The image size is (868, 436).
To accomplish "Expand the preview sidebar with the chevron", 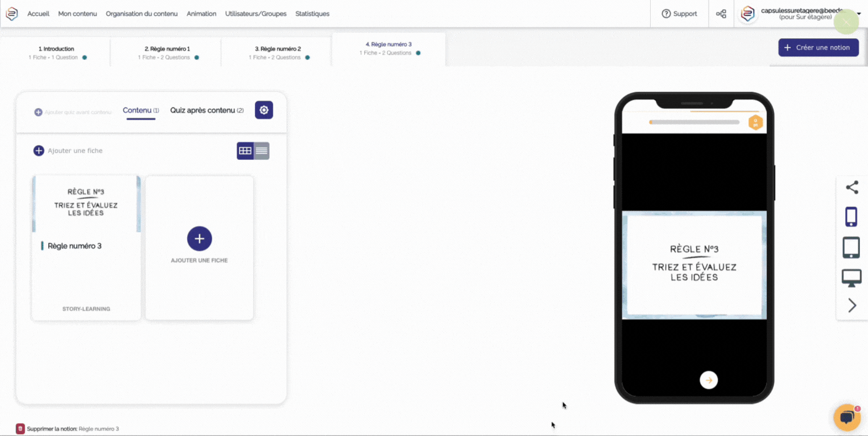I will point(851,305).
